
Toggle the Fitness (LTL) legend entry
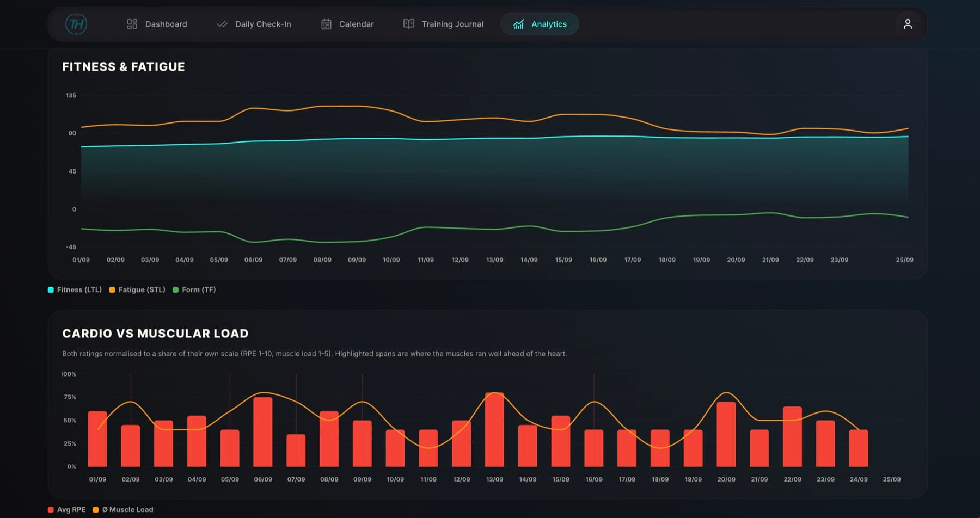pos(75,289)
